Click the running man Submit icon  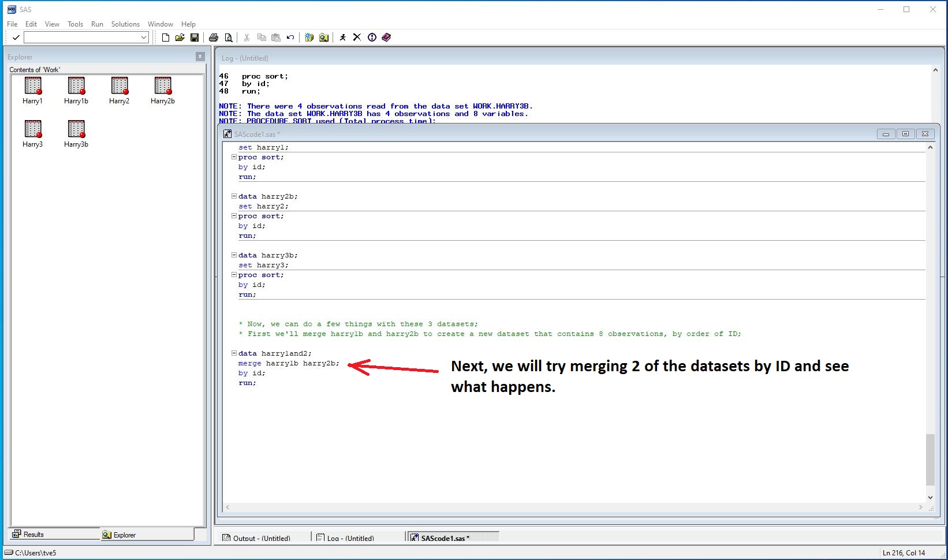point(343,38)
